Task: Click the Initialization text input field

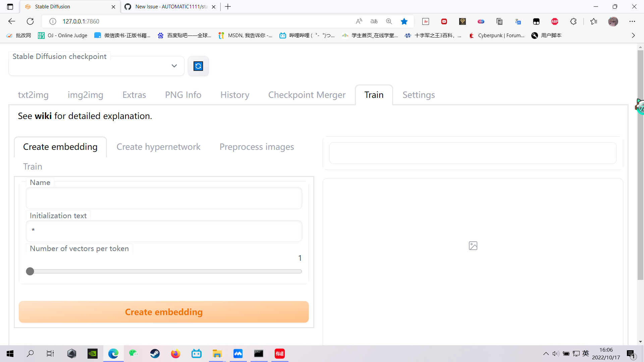Action: tap(164, 231)
